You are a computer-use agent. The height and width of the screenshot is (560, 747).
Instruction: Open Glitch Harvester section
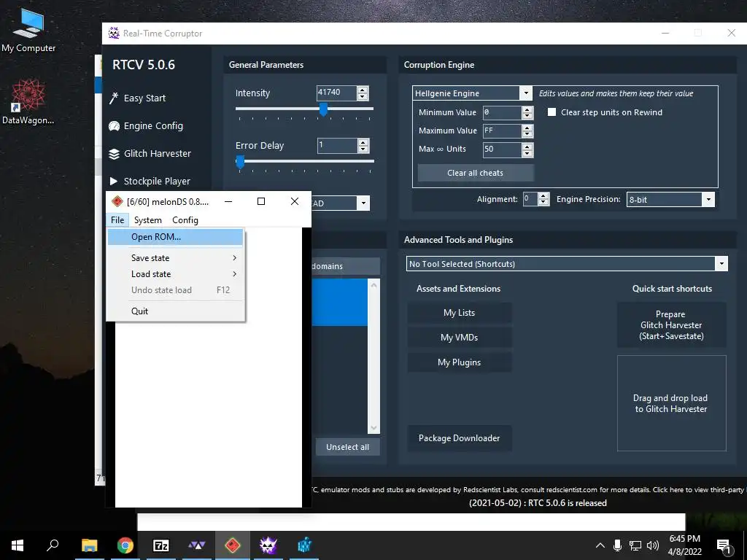[150, 153]
